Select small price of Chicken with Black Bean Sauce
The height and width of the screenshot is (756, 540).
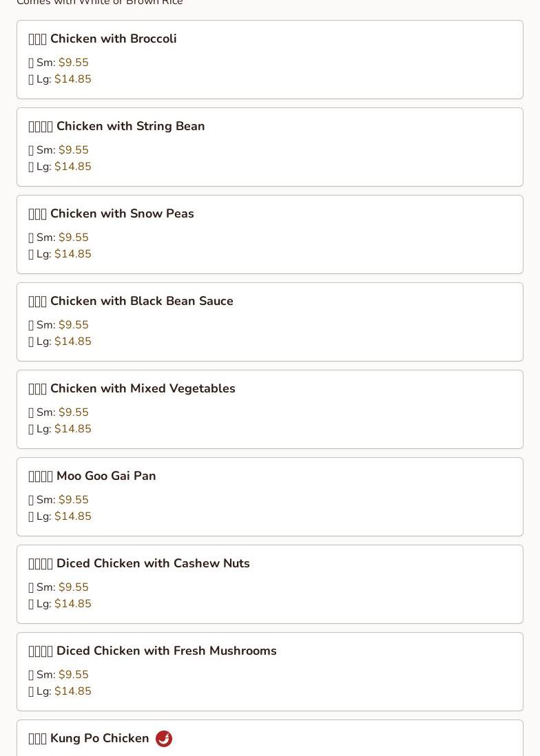(74, 325)
